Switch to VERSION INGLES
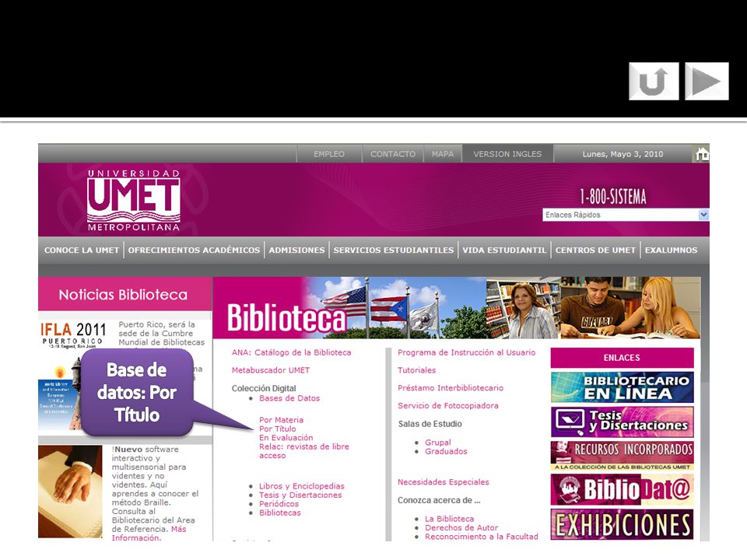The image size is (747, 560). [507, 154]
